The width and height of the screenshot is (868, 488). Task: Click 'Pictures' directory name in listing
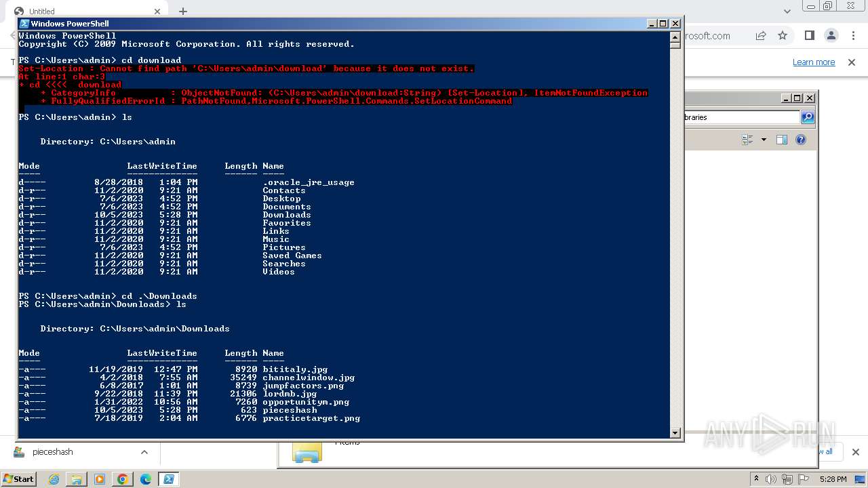284,247
